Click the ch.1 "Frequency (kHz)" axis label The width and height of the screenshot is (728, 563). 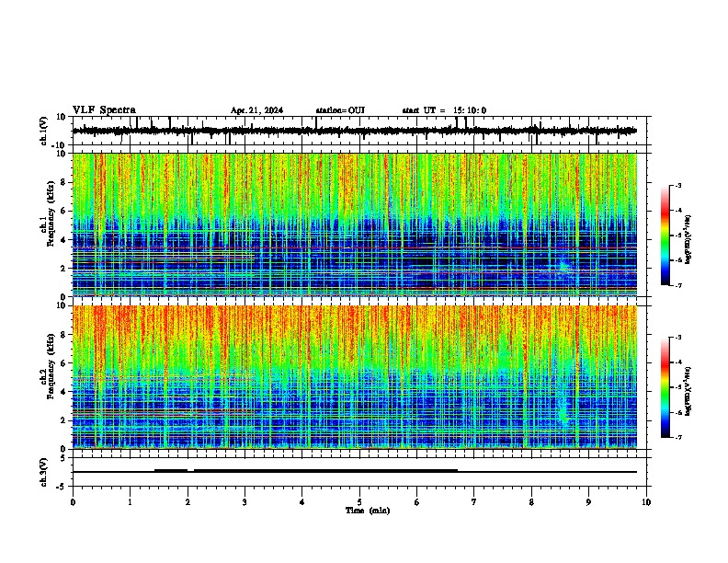(x=51, y=213)
